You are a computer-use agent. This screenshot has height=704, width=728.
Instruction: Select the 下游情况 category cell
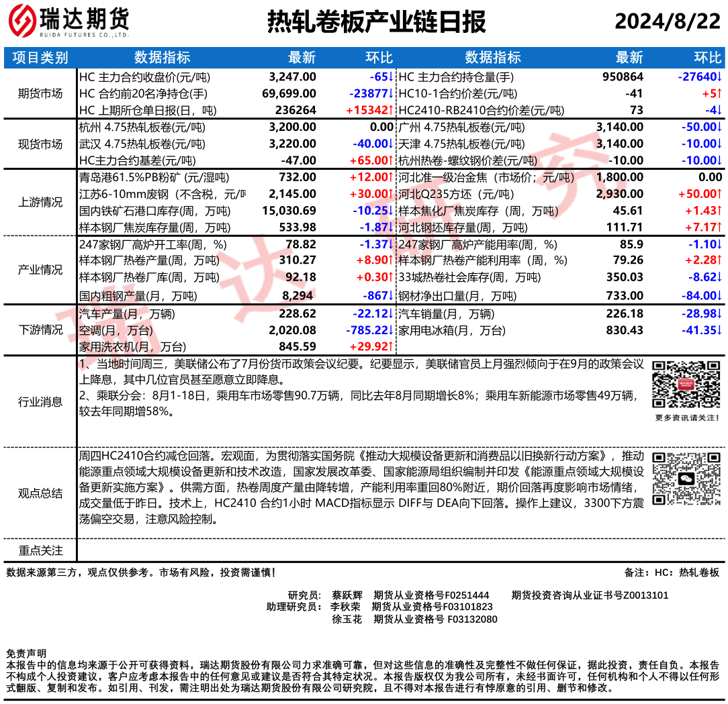40,330
